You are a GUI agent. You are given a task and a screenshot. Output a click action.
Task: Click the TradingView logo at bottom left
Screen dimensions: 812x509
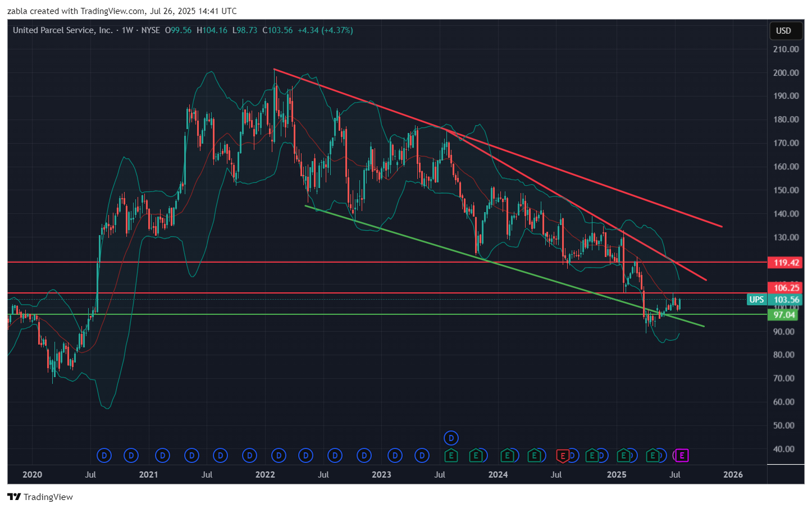pos(40,497)
